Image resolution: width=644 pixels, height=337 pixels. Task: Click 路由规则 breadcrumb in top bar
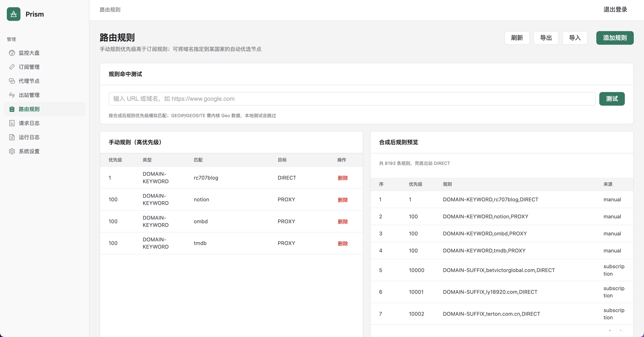click(x=110, y=10)
